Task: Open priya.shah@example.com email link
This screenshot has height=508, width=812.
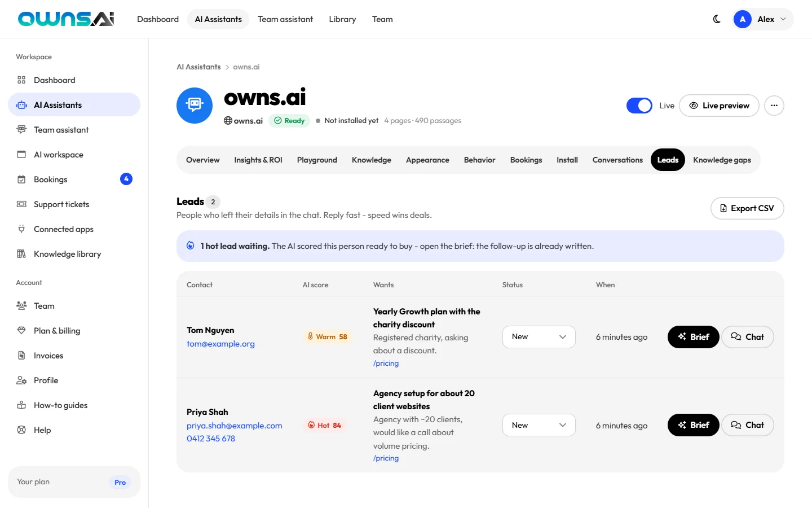Action: pyautogui.click(x=235, y=426)
